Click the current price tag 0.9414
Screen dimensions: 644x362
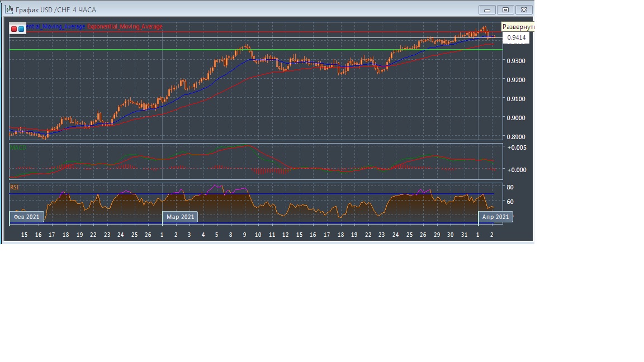point(516,38)
